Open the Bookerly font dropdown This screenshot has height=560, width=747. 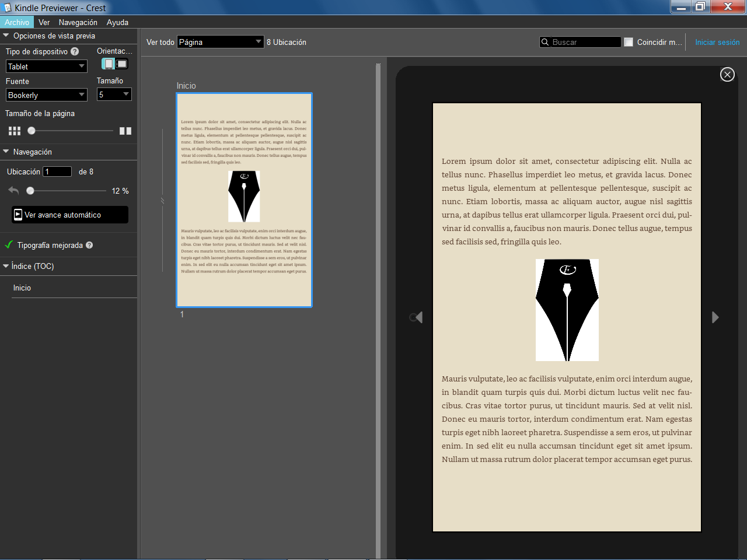tap(47, 95)
